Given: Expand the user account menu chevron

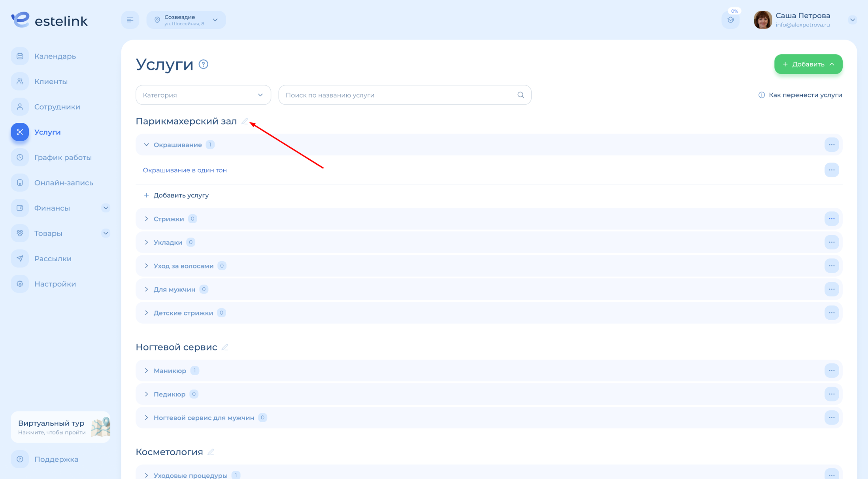Looking at the screenshot, I should coord(853,20).
